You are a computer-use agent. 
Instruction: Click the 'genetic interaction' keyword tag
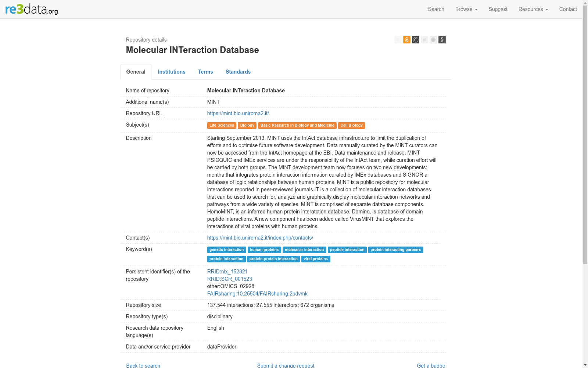point(227,250)
